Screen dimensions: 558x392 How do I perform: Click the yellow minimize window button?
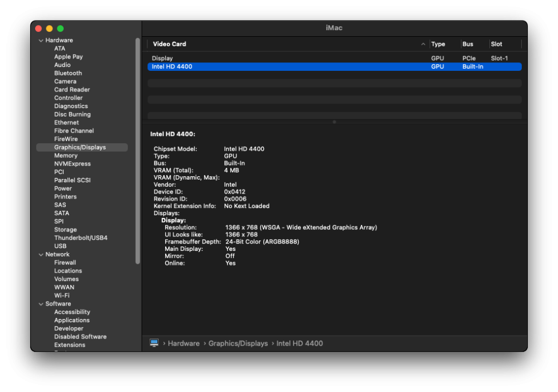50,28
